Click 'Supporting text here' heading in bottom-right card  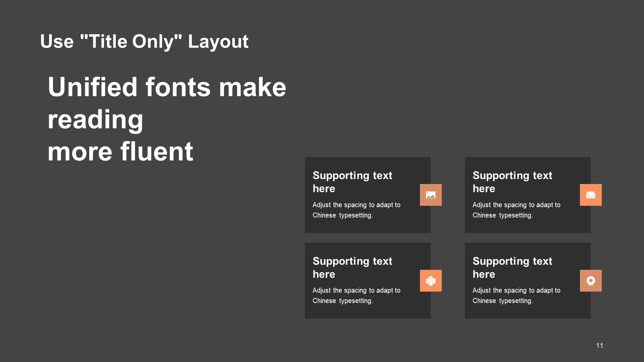(513, 267)
